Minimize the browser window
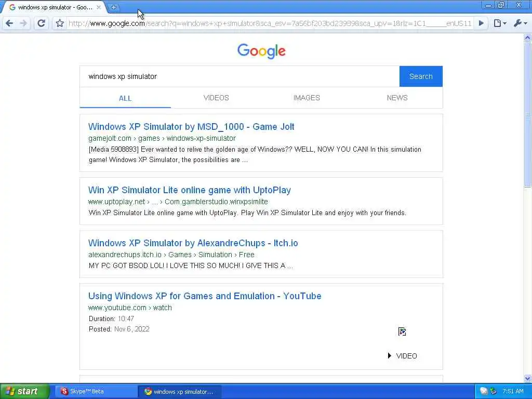532x399 pixels. pyautogui.click(x=488, y=5)
